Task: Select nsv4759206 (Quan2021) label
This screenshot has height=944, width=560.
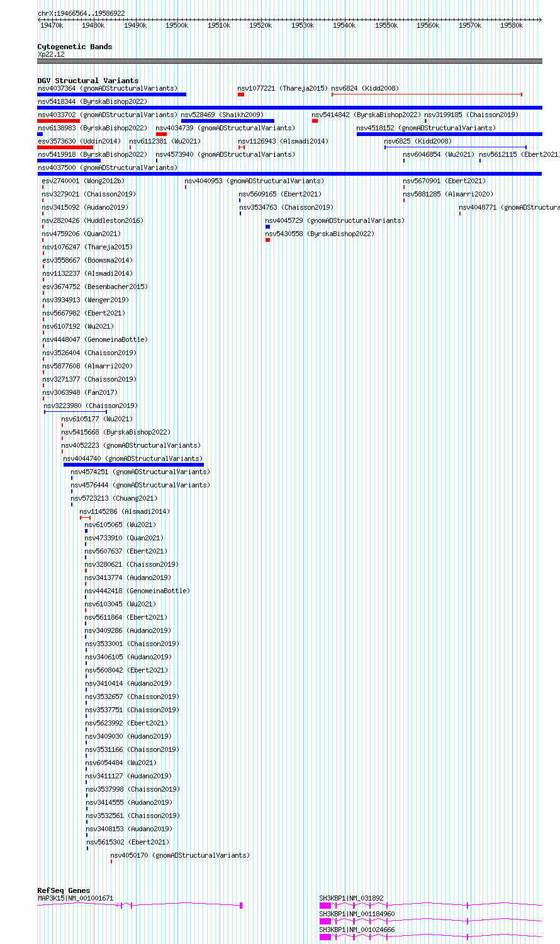Action: tap(81, 234)
